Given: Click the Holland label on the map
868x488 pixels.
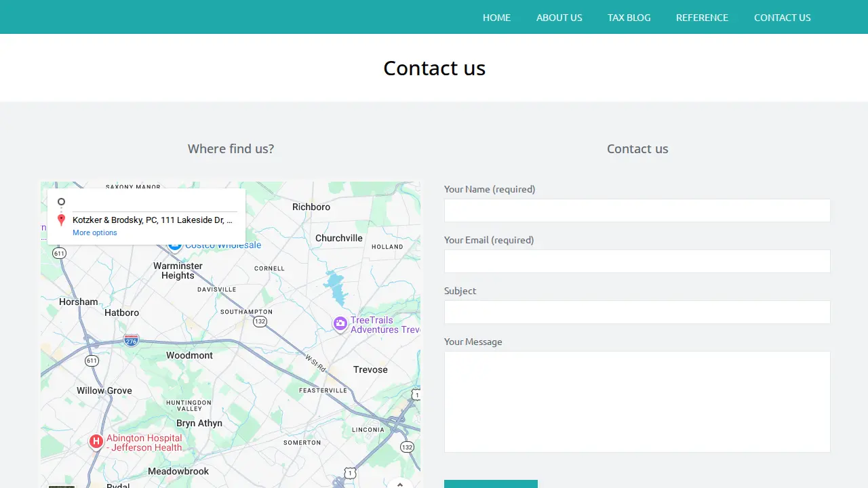Looking at the screenshot, I should (388, 247).
